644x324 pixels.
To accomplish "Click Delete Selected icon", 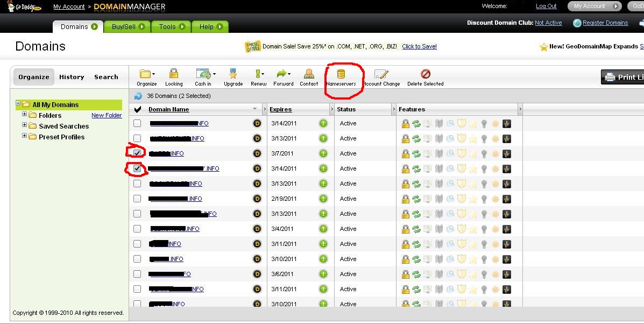I will (425, 74).
